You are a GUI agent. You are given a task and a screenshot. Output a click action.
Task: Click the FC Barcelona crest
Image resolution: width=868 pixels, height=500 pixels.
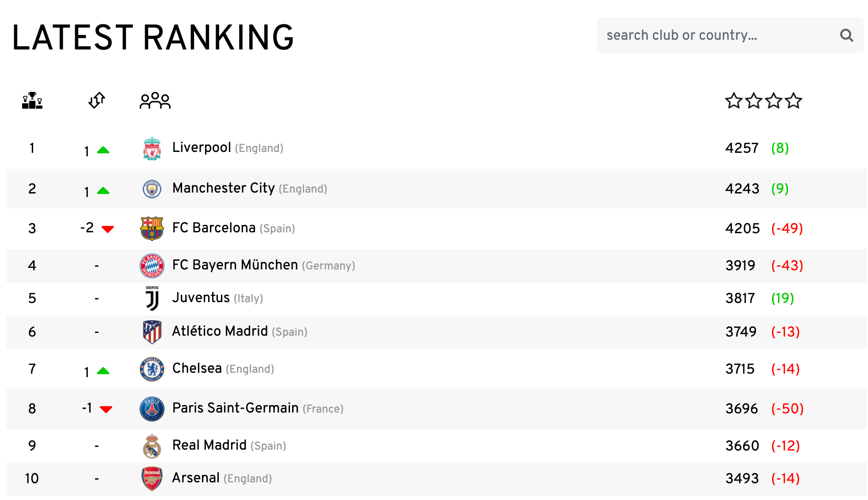tap(152, 228)
